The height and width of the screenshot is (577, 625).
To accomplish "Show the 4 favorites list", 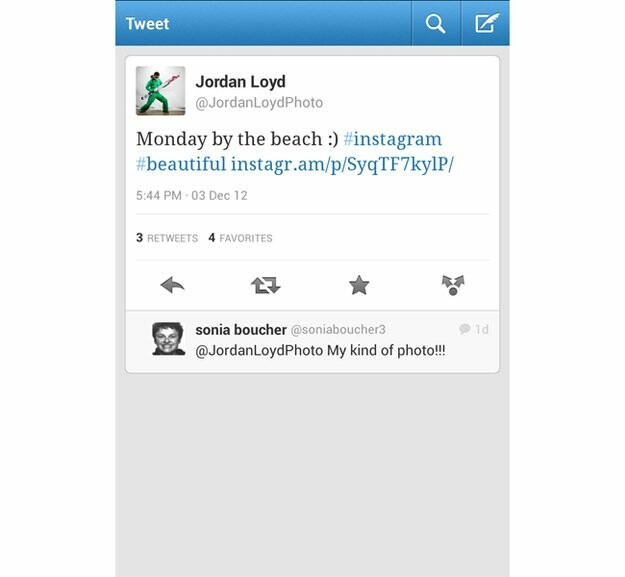I will coord(240,238).
